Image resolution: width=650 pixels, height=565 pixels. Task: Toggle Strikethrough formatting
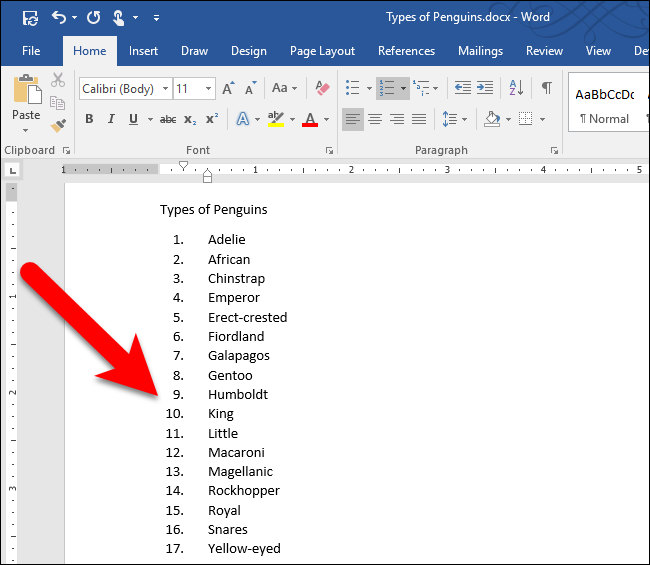coord(166,119)
